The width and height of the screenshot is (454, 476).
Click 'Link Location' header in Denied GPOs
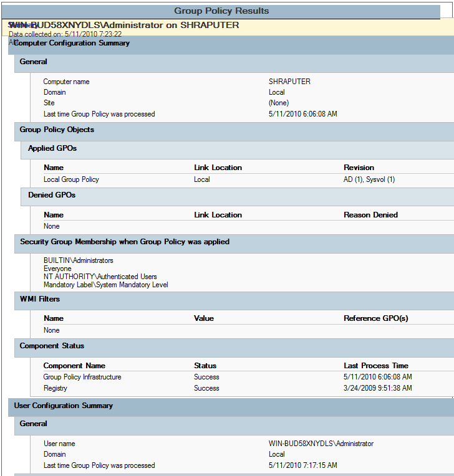[x=218, y=215]
